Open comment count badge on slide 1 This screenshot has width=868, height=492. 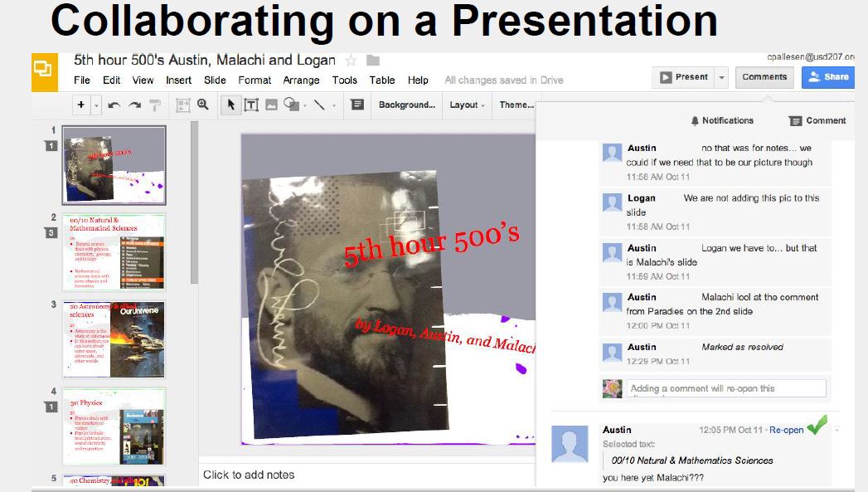[x=51, y=146]
